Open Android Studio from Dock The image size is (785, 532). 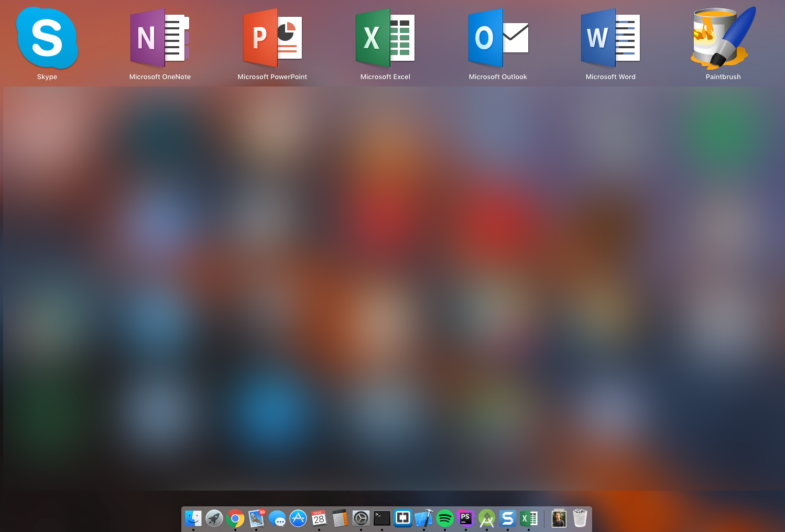click(487, 518)
